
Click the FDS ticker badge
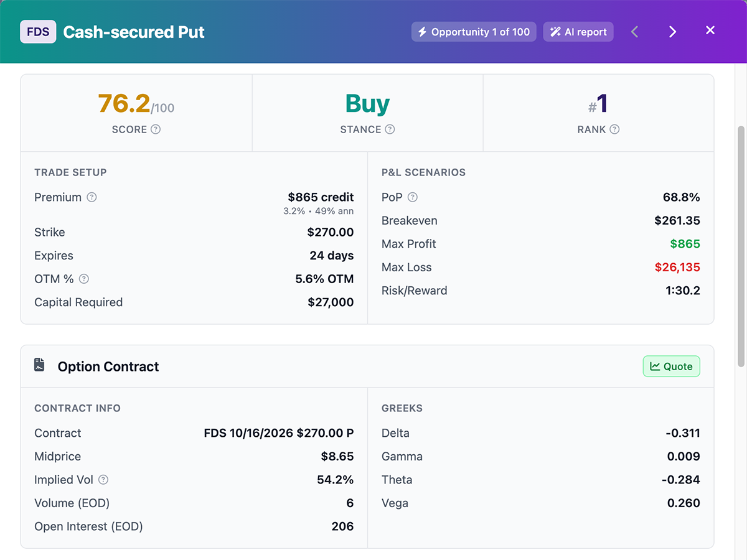click(x=38, y=32)
